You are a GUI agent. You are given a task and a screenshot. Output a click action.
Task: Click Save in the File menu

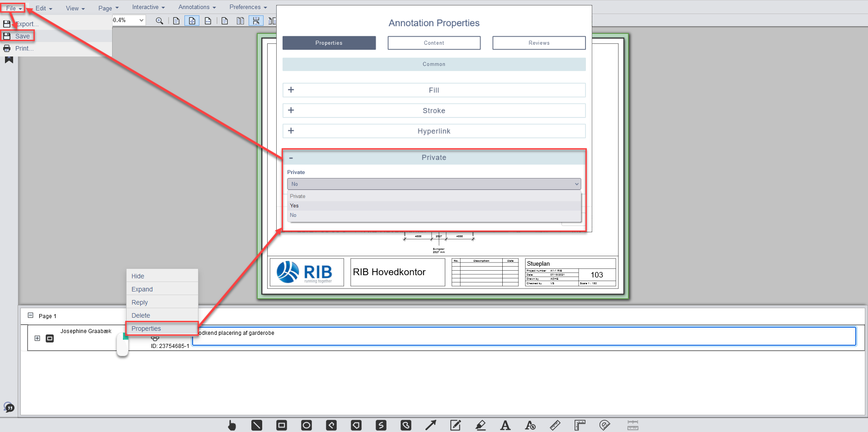click(22, 36)
